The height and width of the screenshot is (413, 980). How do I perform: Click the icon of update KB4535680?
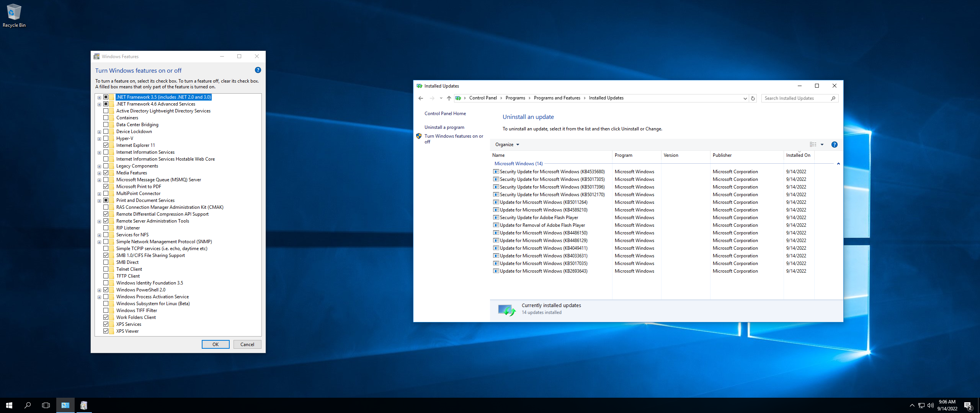point(496,172)
